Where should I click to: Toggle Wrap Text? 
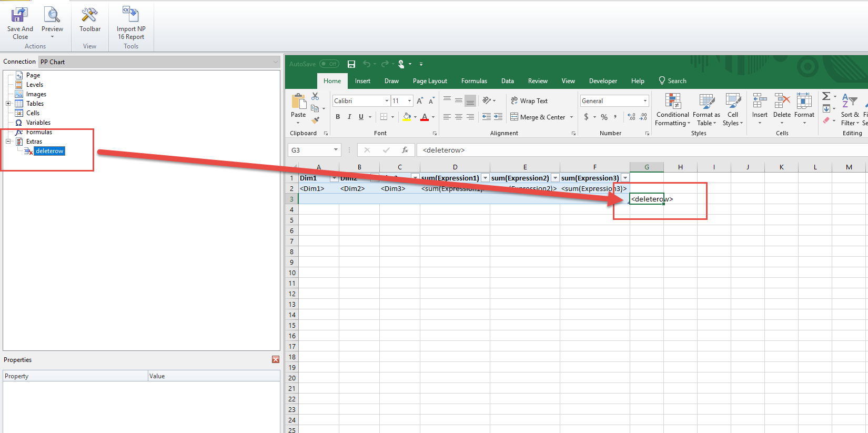tap(529, 100)
